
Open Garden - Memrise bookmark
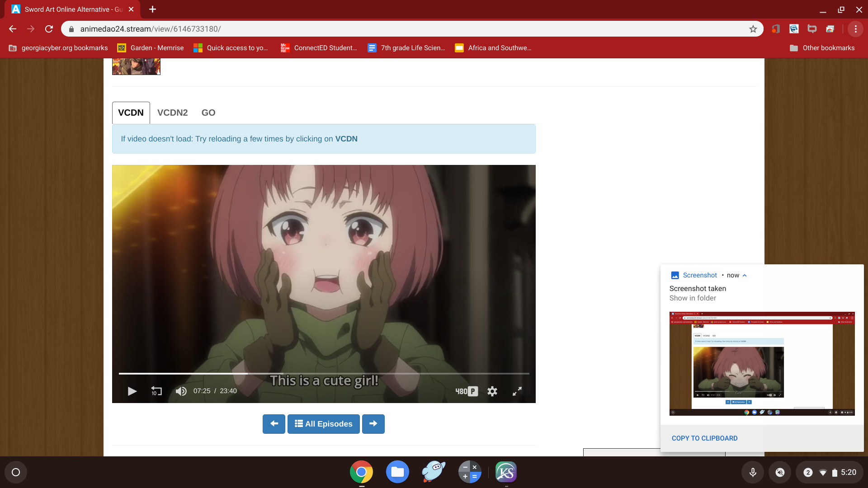pyautogui.click(x=151, y=48)
